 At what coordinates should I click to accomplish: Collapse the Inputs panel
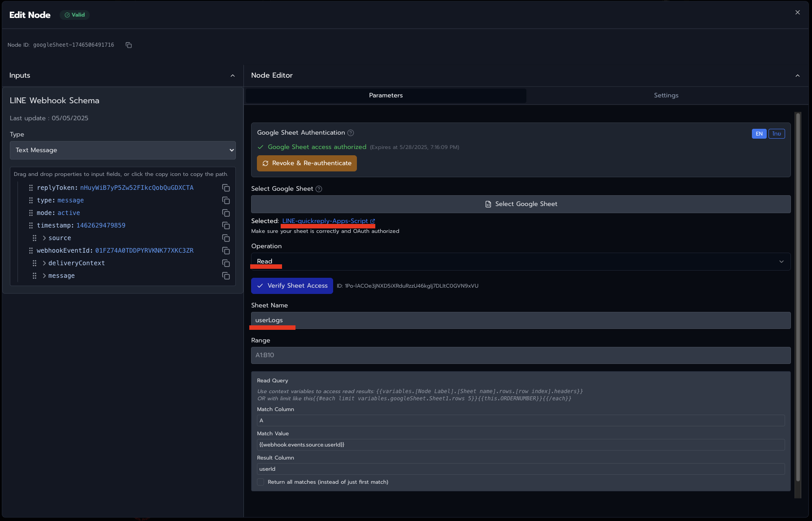pyautogui.click(x=233, y=75)
